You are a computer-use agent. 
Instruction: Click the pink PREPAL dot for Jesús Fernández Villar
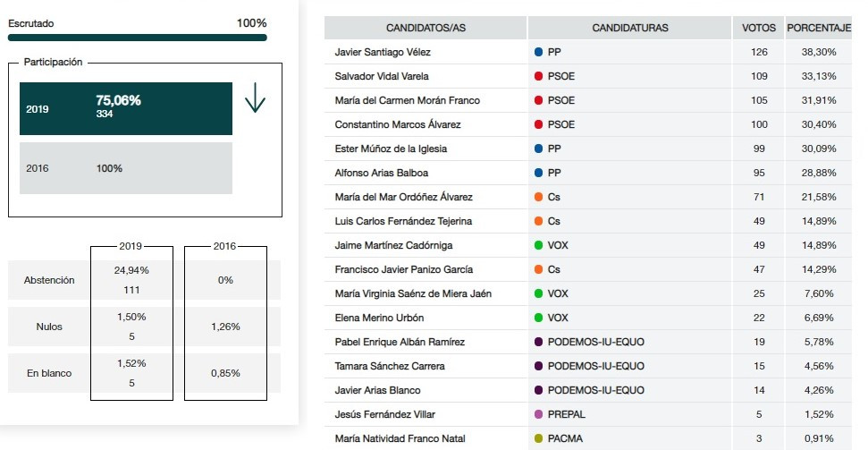click(538, 414)
